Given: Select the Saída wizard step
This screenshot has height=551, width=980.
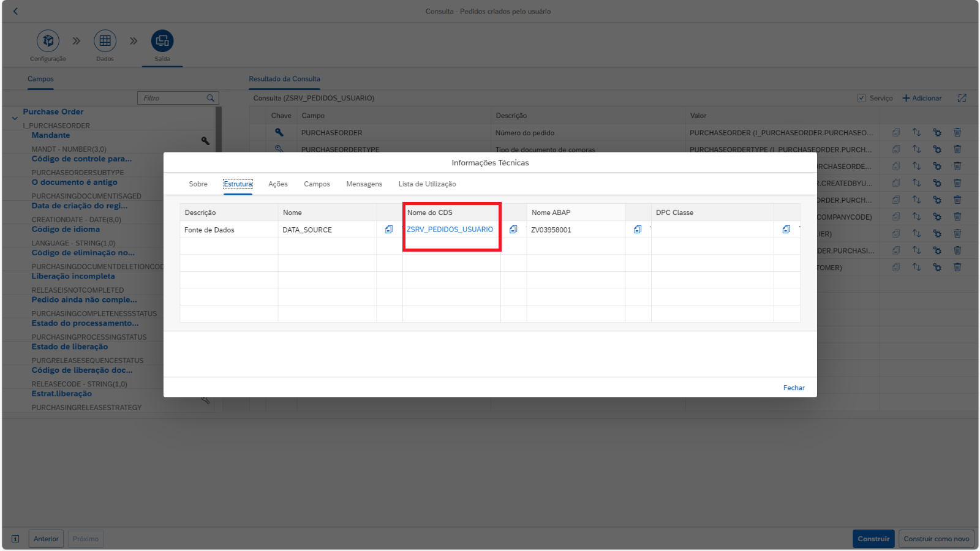Looking at the screenshot, I should point(162,41).
